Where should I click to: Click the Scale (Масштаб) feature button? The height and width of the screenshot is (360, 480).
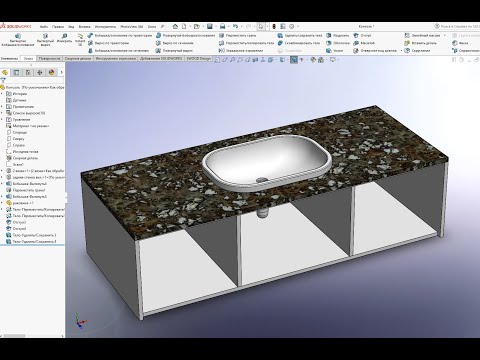point(364,43)
